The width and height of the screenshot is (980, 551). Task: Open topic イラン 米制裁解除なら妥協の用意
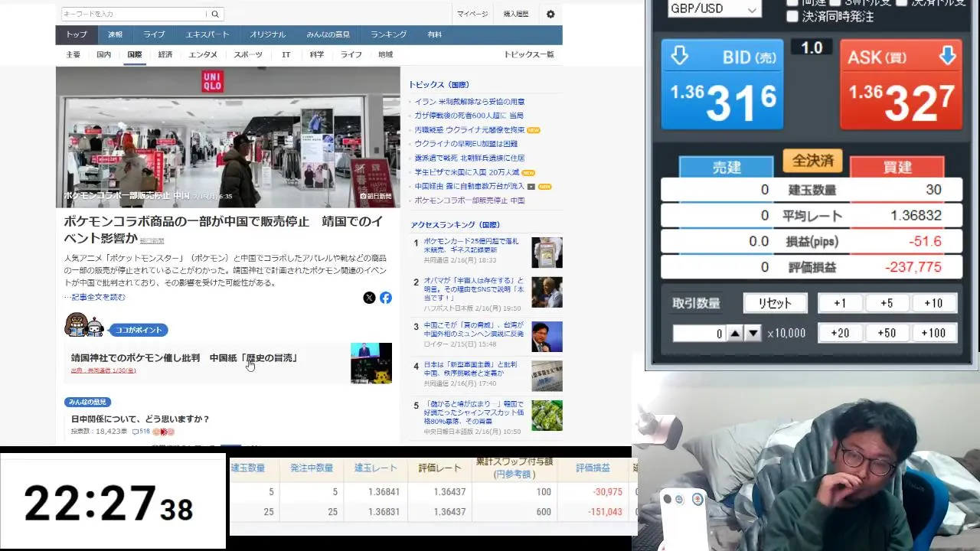pos(469,102)
